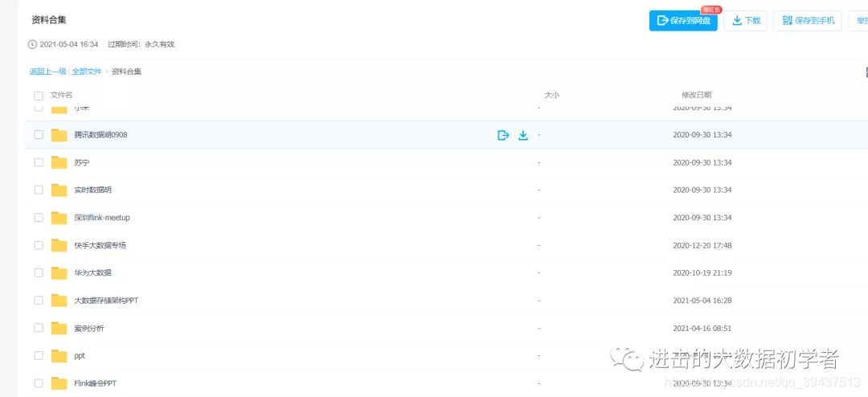Tick checkbox for 快手大数据专场 folder
This screenshot has width=868, height=397.
click(39, 245)
